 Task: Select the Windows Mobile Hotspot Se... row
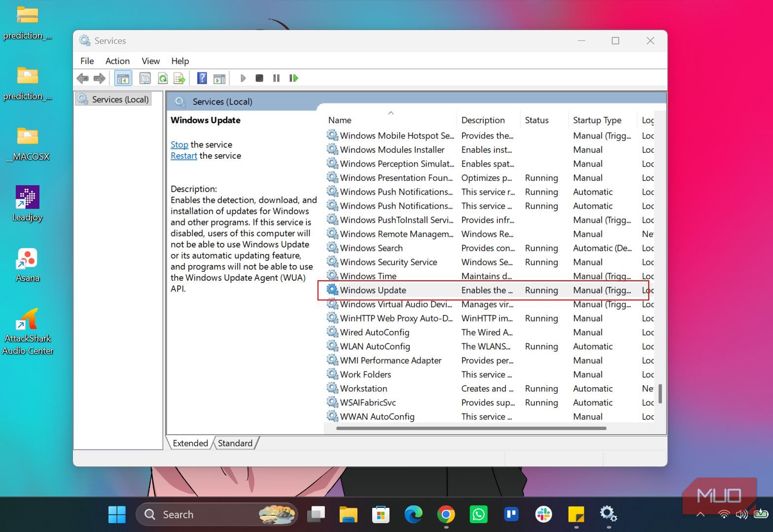pos(489,135)
